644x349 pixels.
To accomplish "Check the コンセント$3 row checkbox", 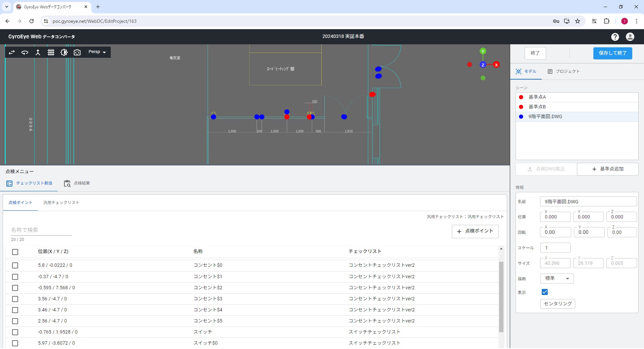I will click(x=15, y=299).
